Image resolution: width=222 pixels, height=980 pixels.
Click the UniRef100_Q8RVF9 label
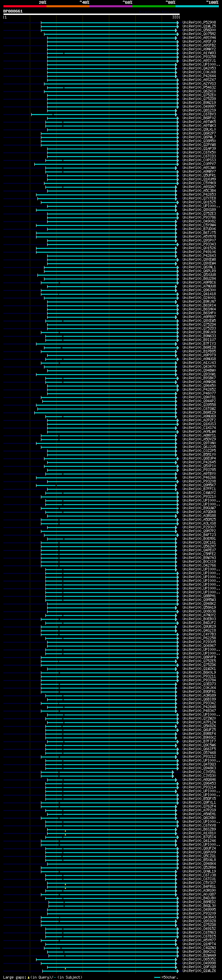[199, 657]
